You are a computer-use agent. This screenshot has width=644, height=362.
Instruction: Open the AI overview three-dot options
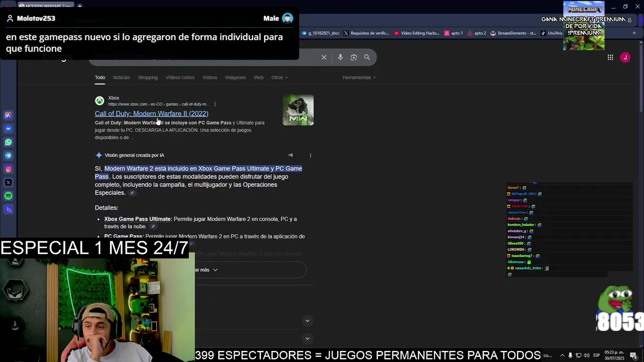point(310,155)
